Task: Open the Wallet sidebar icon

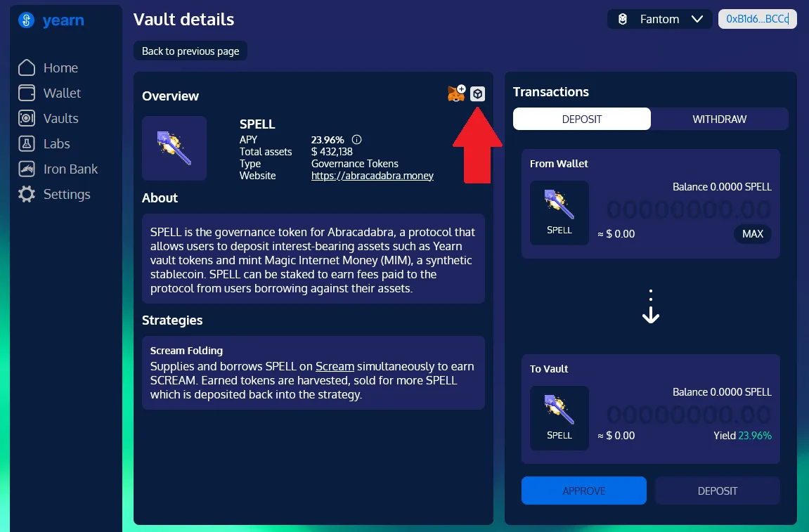Action: [x=26, y=93]
